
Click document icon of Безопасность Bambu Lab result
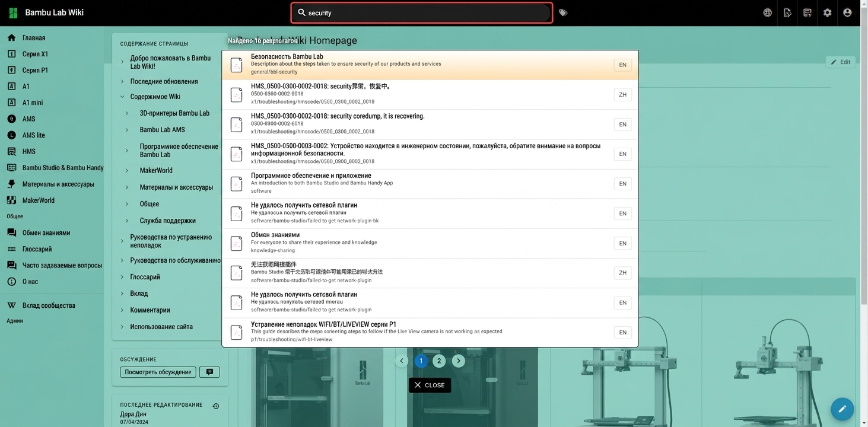236,65
